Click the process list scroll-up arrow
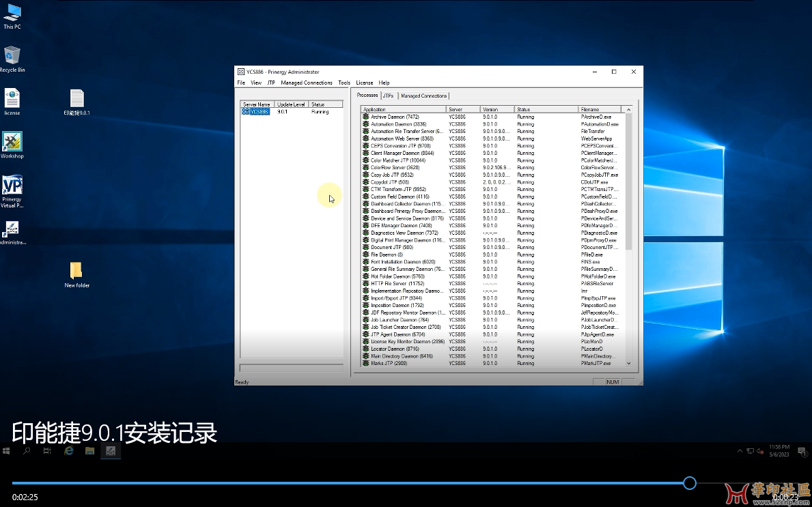The image size is (812, 507). click(x=629, y=110)
